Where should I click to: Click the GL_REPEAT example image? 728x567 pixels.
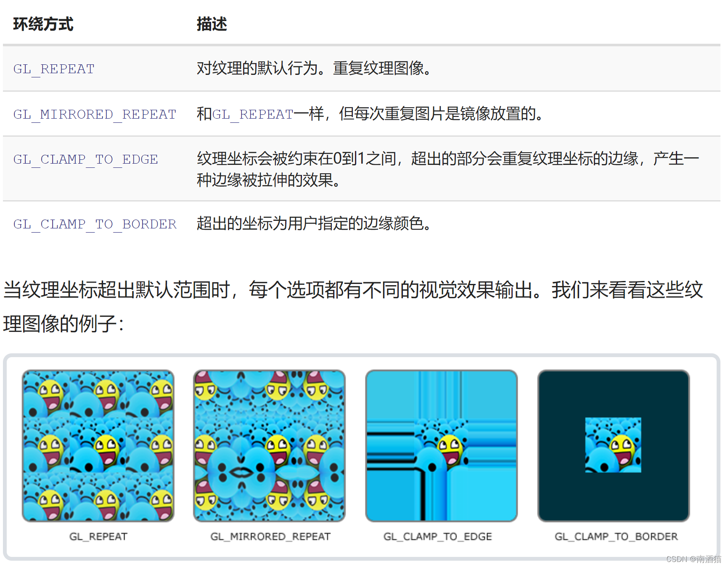(98, 447)
